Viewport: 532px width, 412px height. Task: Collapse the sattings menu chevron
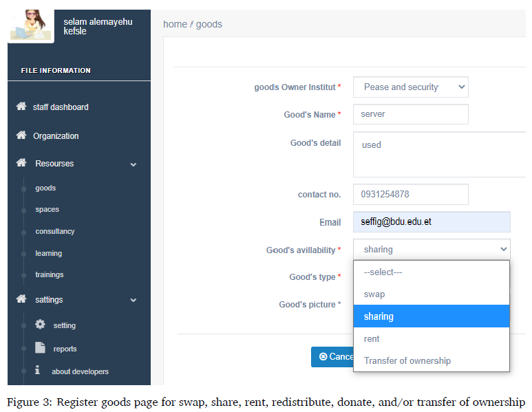tap(134, 301)
